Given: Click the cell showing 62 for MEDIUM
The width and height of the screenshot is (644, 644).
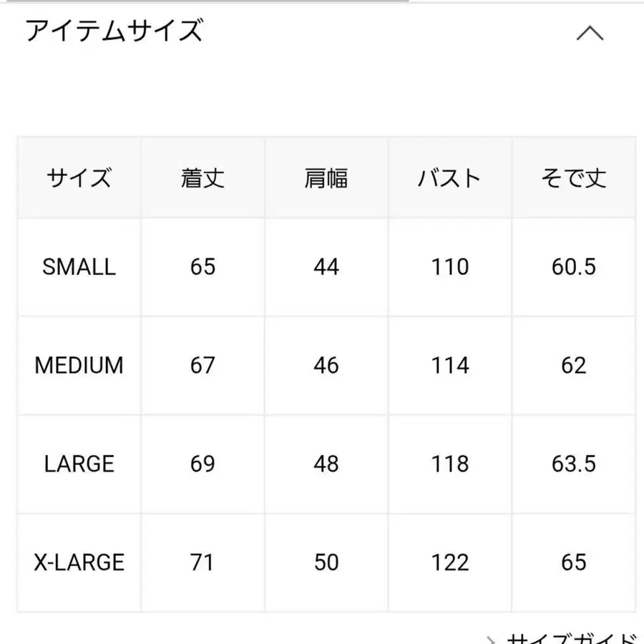Looking at the screenshot, I should pyautogui.click(x=573, y=366).
